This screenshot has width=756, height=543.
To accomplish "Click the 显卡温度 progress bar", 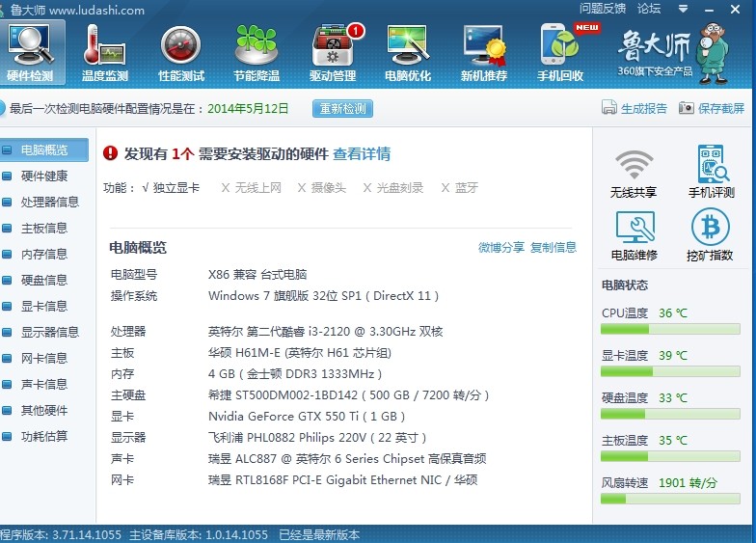I will point(670,372).
